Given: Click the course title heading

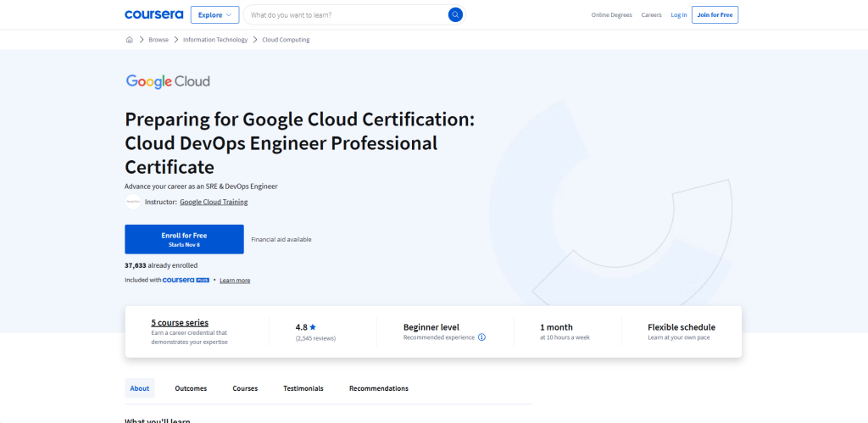Looking at the screenshot, I should tap(299, 143).
